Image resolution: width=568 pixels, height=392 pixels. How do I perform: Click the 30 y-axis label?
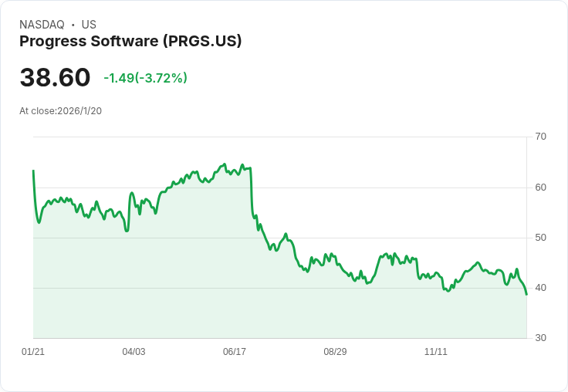(x=540, y=338)
